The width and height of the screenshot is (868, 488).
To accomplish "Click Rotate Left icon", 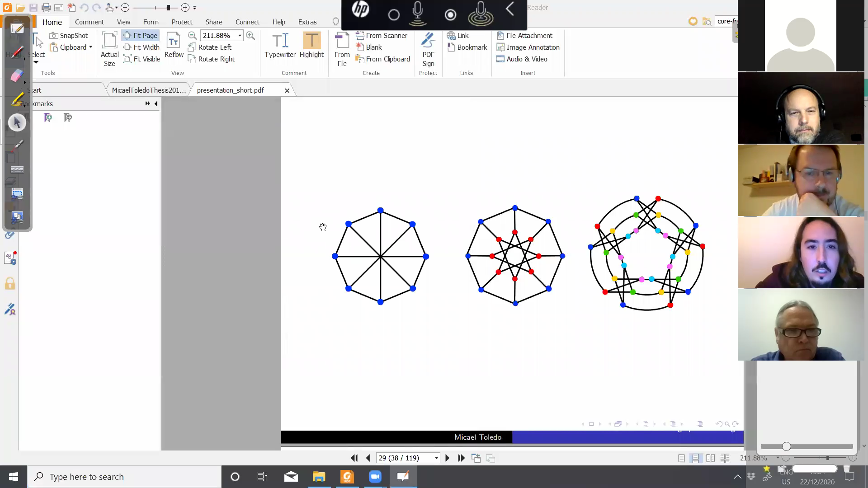I will coord(192,47).
